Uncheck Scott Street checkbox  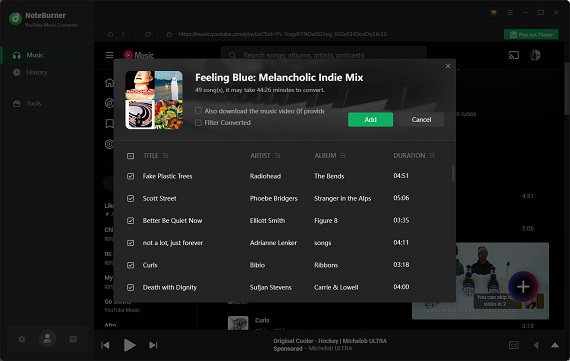tap(131, 198)
